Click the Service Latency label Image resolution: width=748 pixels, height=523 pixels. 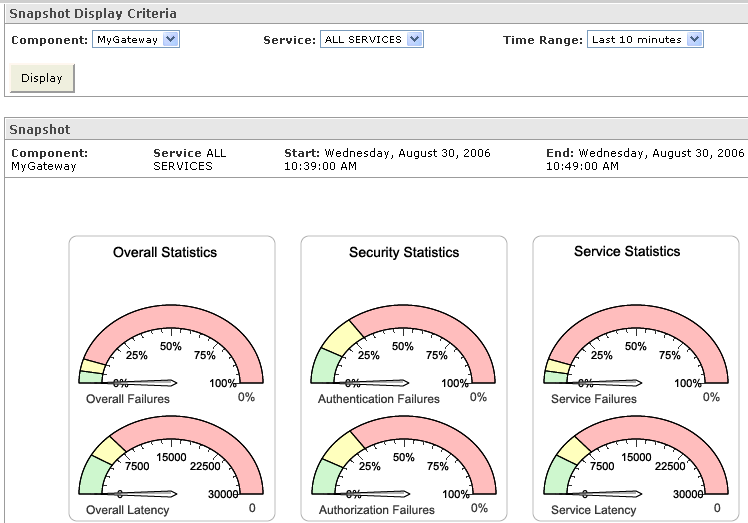[x=593, y=510]
